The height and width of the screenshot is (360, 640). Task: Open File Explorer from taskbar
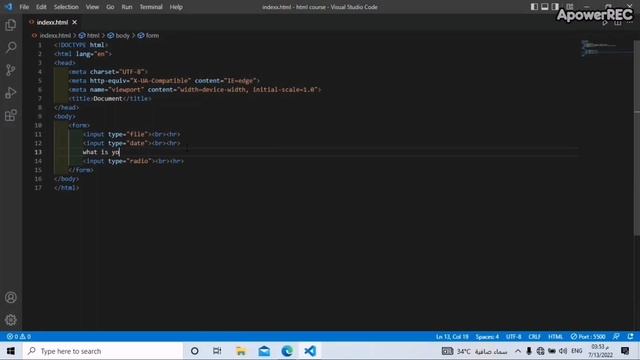click(x=241, y=351)
